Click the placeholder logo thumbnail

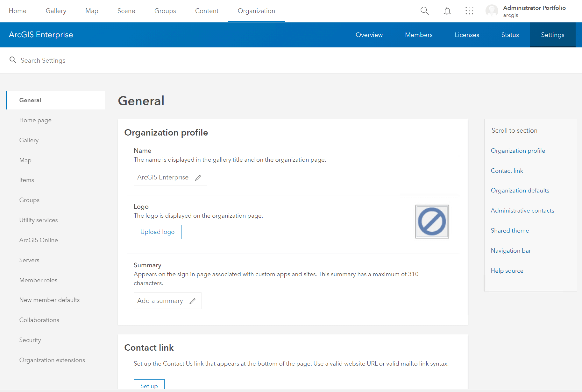(x=432, y=222)
